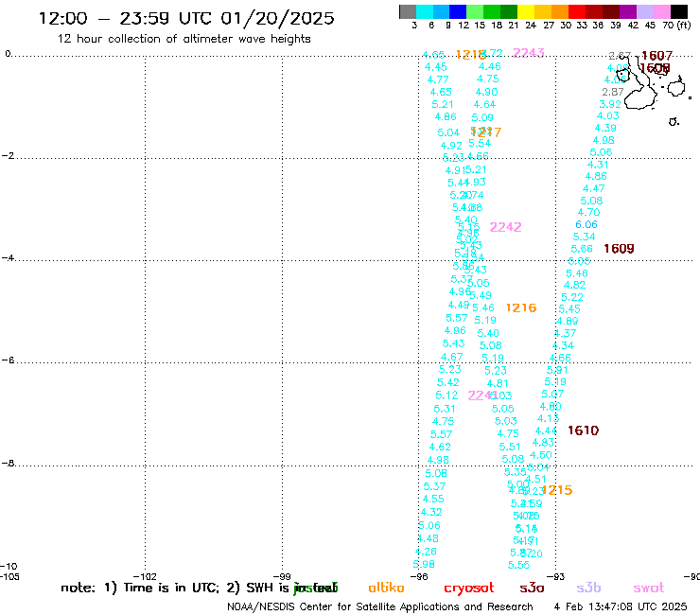Click the wave height value 4.26
The image size is (700, 615).
[426, 552]
